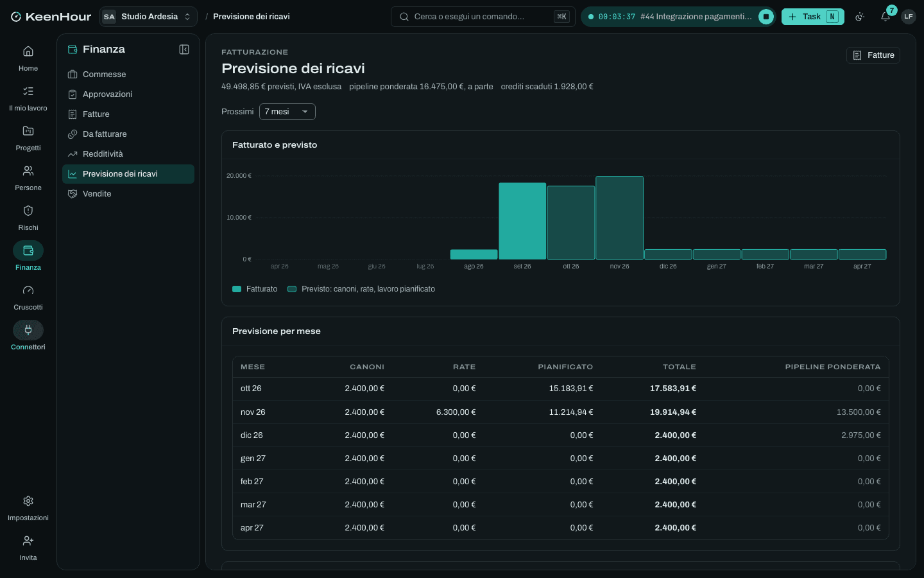Stop the running timer

766,17
